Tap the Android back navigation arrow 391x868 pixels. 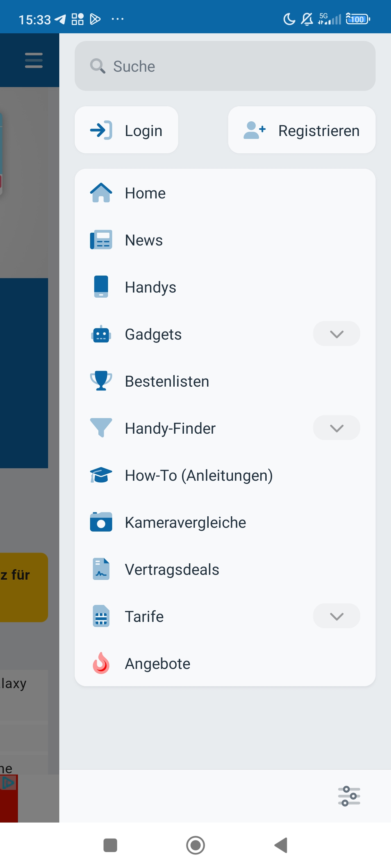(x=281, y=845)
